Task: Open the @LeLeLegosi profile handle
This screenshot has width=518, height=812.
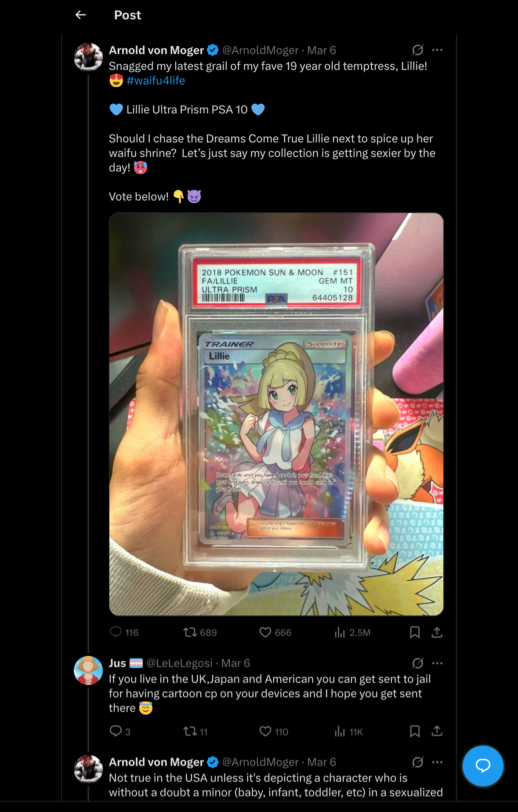Action: click(179, 663)
